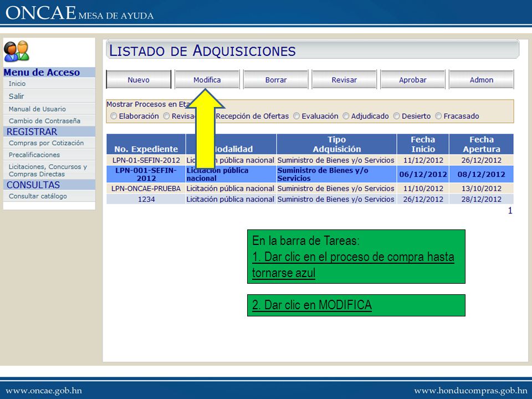Select the Evaluación radio button

[x=296, y=116]
